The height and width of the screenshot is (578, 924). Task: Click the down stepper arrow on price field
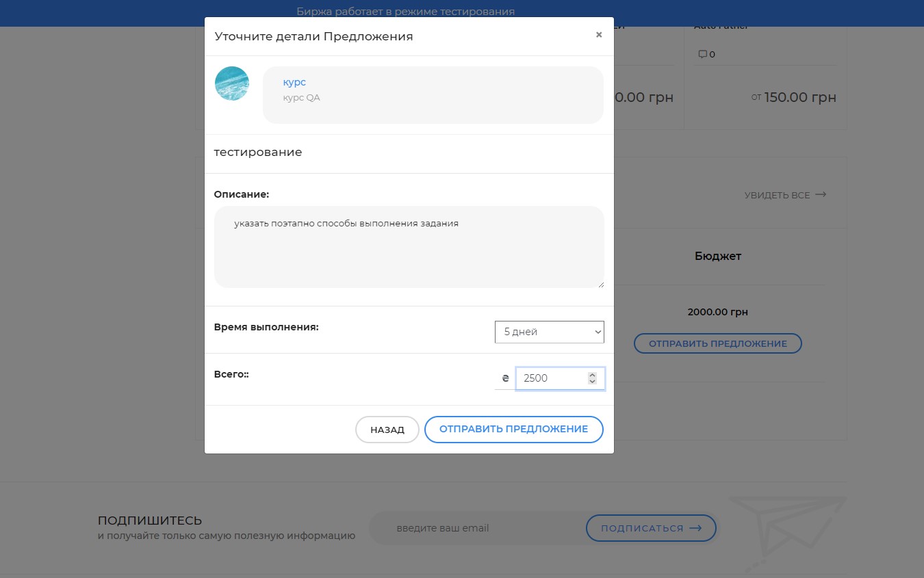coord(591,382)
